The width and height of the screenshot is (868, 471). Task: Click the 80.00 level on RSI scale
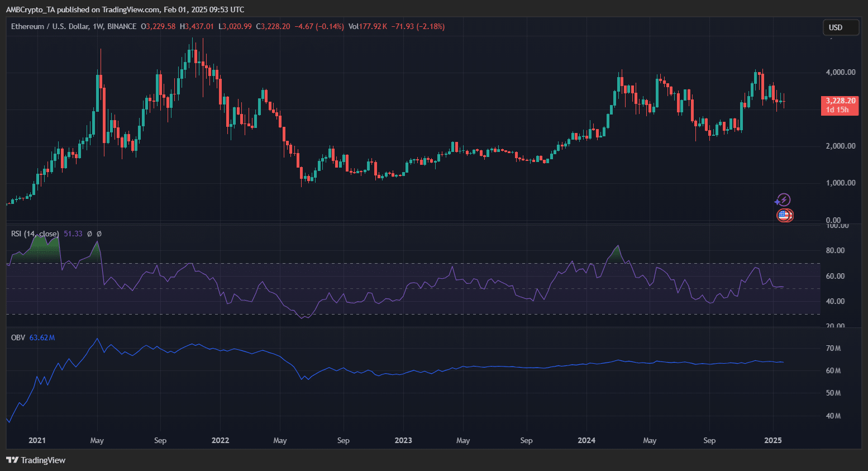(x=835, y=250)
